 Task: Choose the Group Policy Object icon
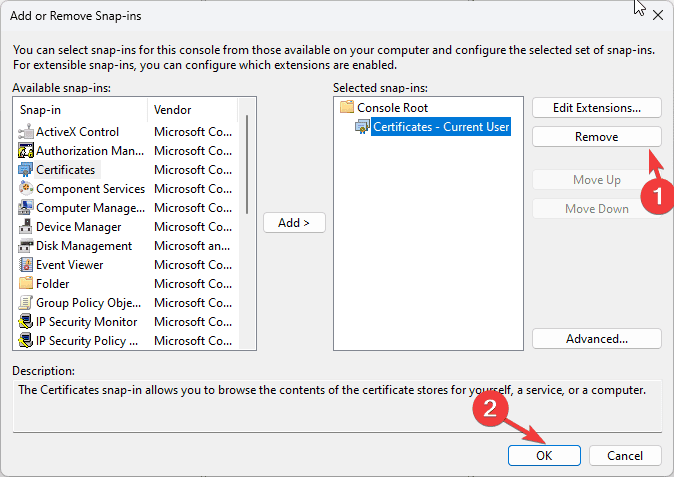click(26, 303)
